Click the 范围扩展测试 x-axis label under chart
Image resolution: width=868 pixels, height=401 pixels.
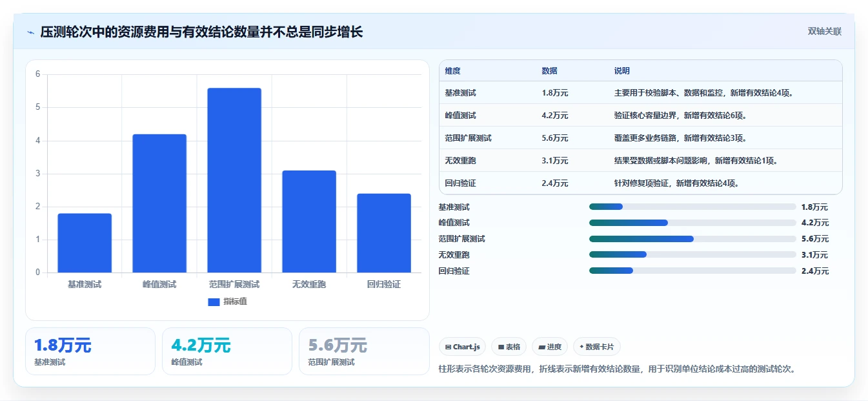(234, 284)
